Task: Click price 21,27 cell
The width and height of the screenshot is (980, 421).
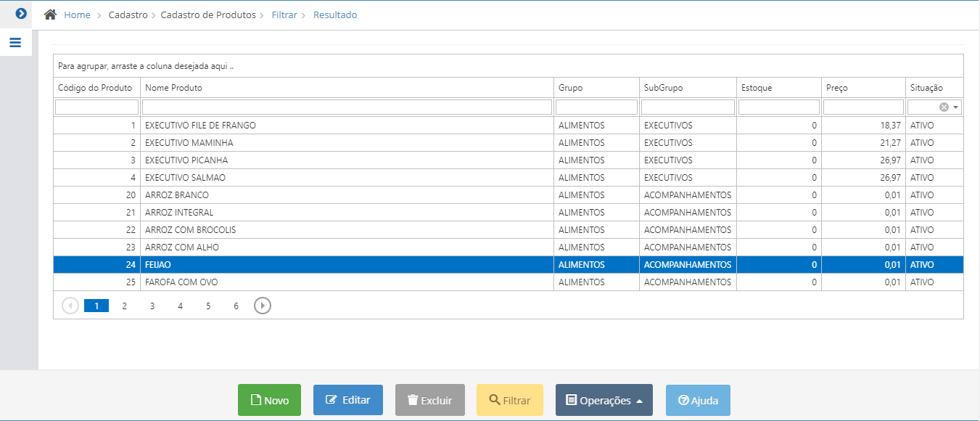Action: pyautogui.click(x=863, y=143)
